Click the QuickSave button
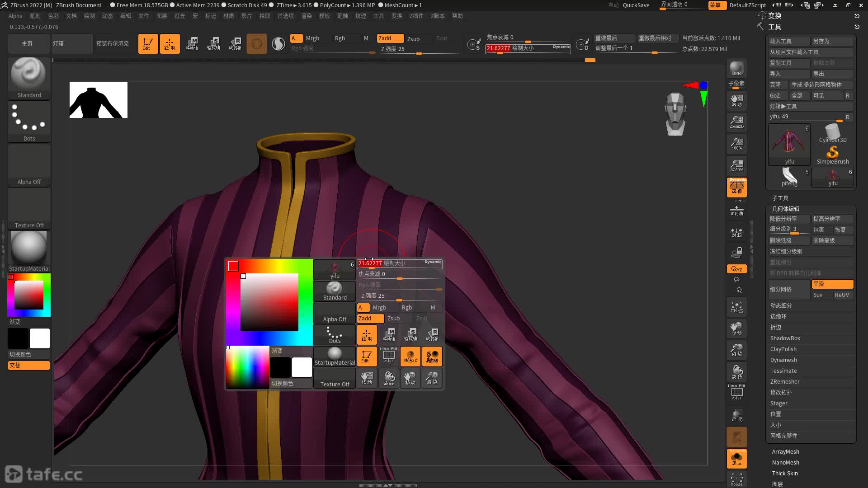This screenshot has height=488, width=868. pyautogui.click(x=636, y=5)
